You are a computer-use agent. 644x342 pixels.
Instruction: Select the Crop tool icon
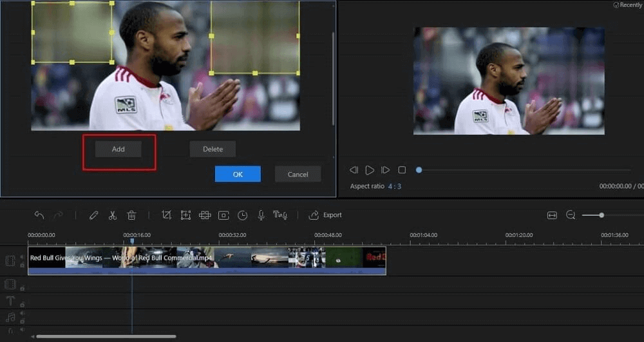[166, 215]
